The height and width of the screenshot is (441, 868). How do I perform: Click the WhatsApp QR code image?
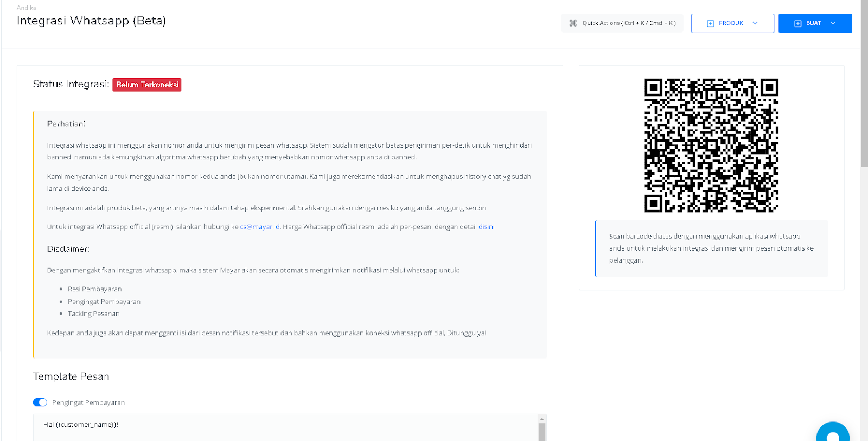711,145
